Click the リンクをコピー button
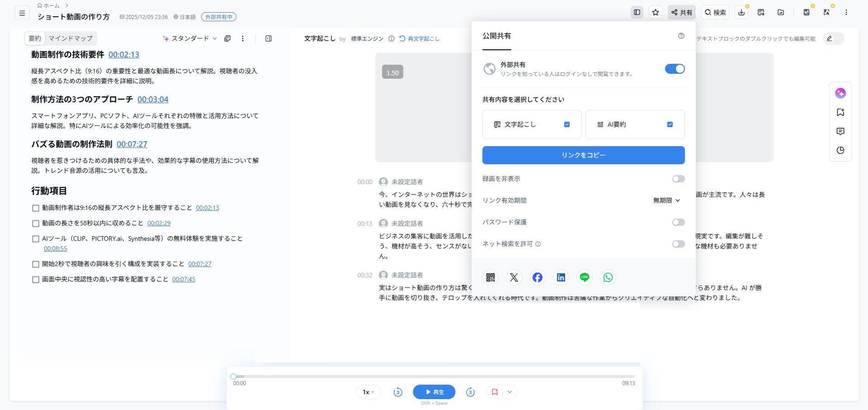Viewport: 868px width, 410px height. [x=583, y=155]
